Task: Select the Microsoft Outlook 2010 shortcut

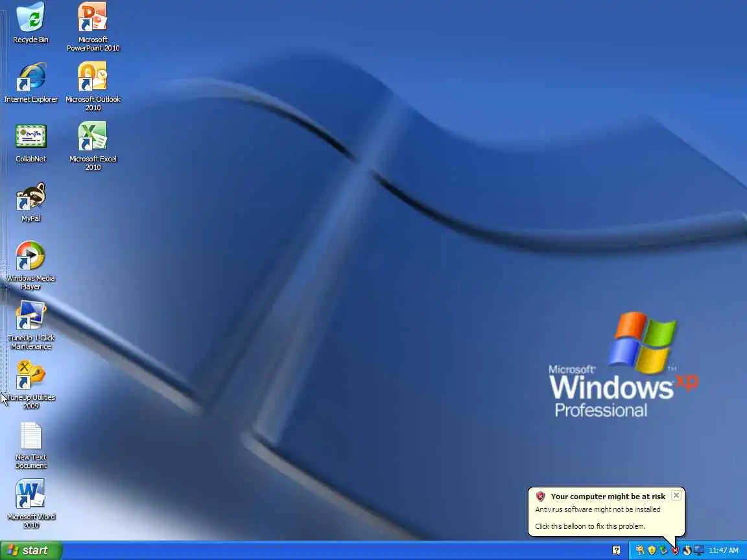Action: [x=93, y=86]
